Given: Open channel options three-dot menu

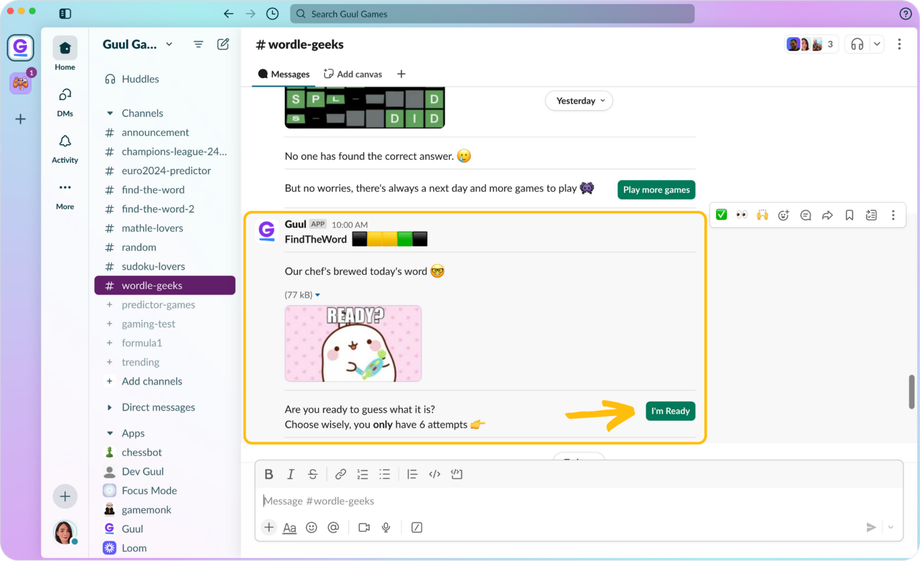Looking at the screenshot, I should [899, 44].
